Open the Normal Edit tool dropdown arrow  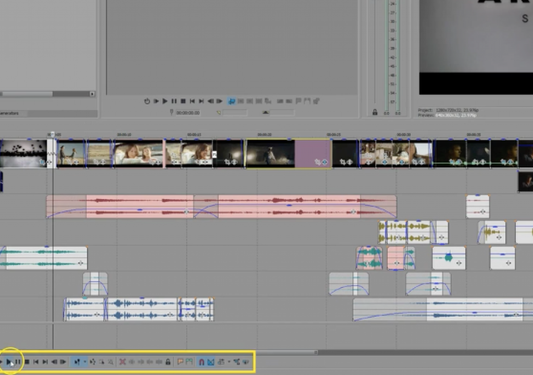click(85, 362)
